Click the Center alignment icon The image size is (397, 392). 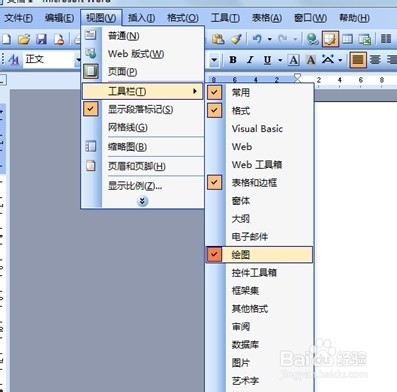pos(376,60)
